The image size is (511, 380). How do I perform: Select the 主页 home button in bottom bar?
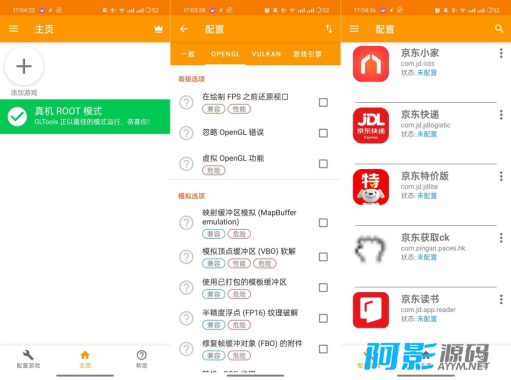pos(85,359)
